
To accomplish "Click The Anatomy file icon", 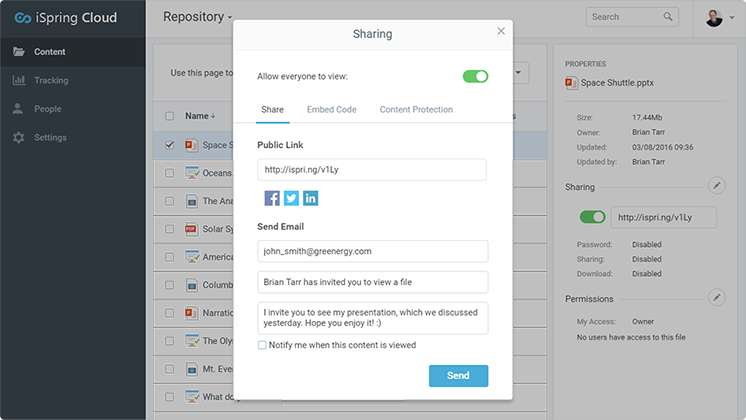I will click(x=191, y=201).
